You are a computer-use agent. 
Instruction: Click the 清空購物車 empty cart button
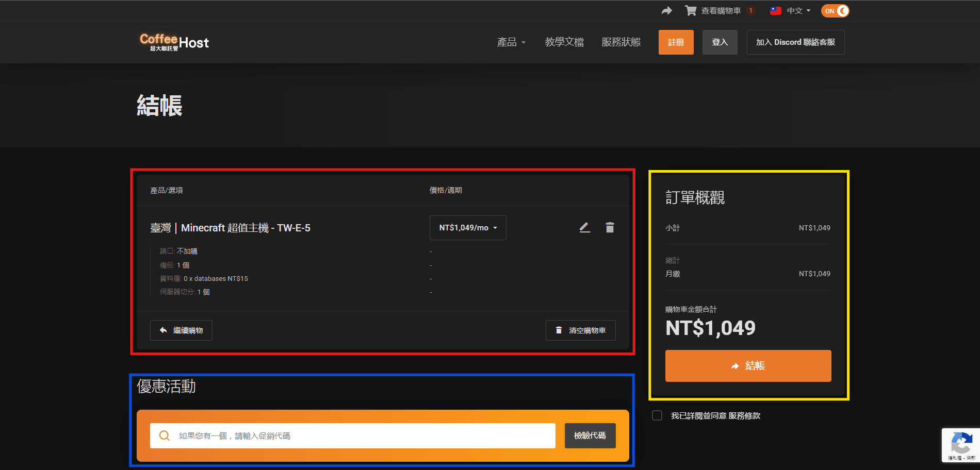(581, 330)
